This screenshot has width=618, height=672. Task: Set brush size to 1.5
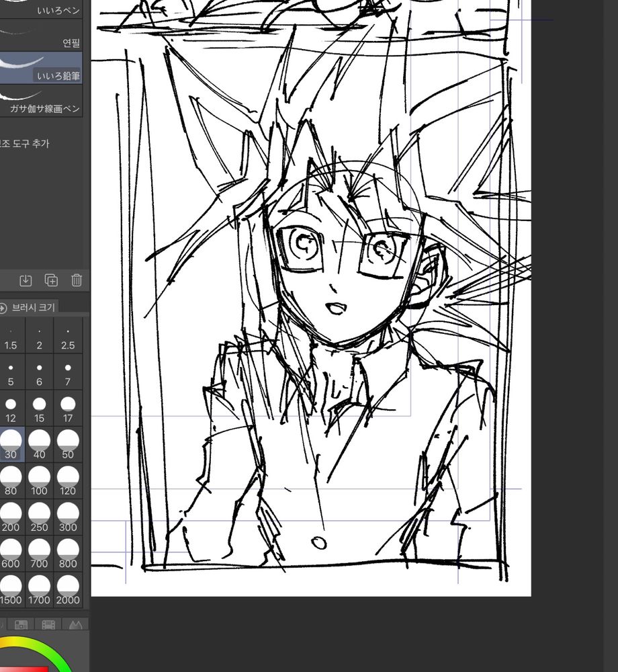click(x=11, y=335)
